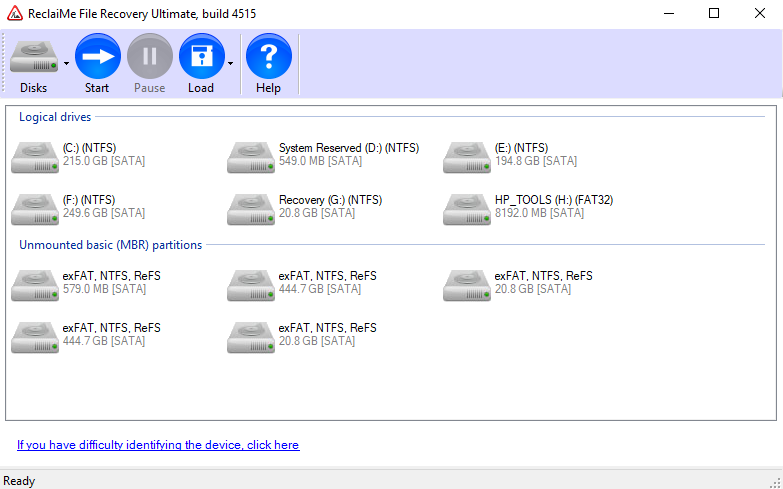Click the grayed-out Pause button
The image size is (783, 489).
tap(150, 56)
